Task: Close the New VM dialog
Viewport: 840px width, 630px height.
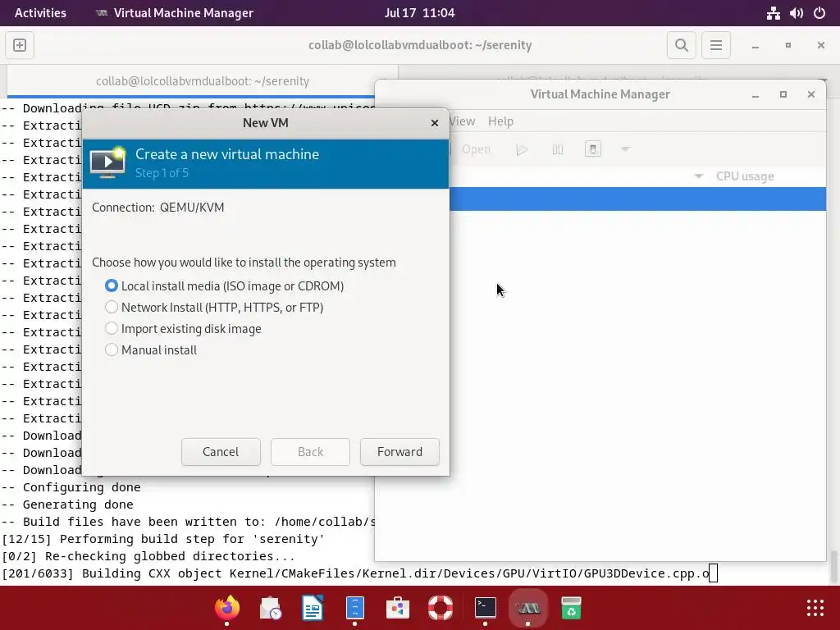Action: (x=435, y=123)
